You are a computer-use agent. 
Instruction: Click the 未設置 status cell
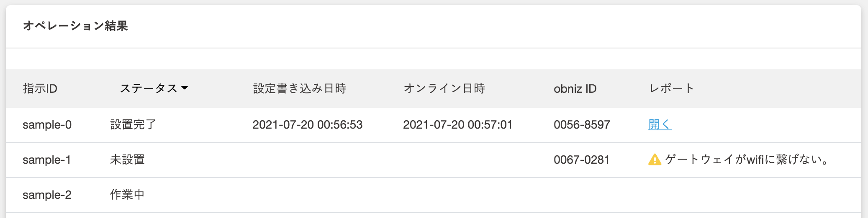tap(127, 160)
